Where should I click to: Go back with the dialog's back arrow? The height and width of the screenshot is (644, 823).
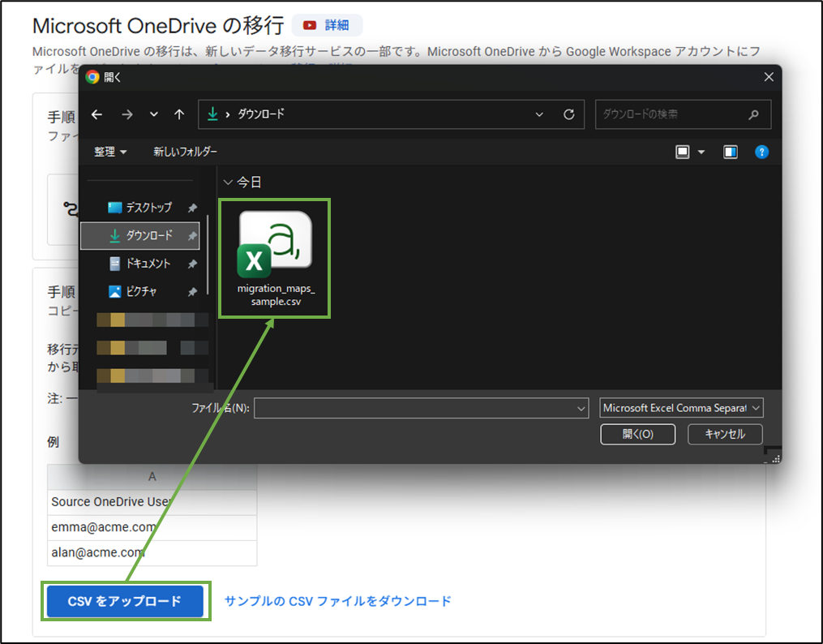point(96,114)
